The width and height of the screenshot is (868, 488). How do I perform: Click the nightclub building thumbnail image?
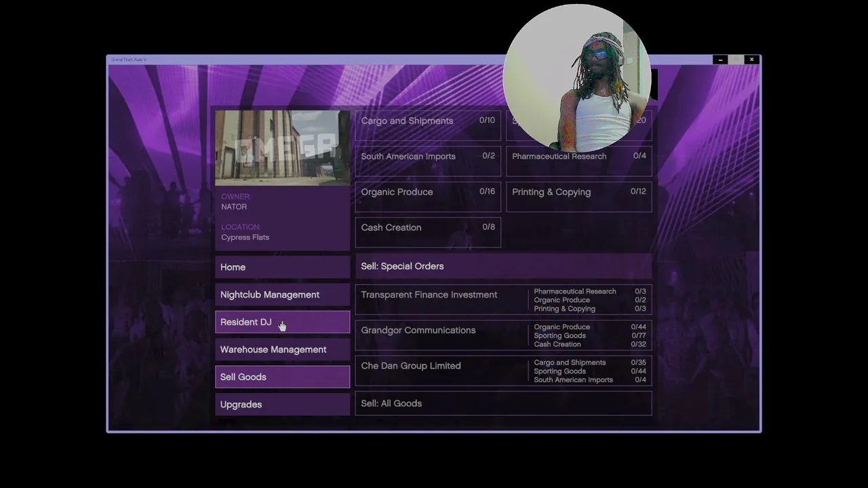[x=282, y=148]
